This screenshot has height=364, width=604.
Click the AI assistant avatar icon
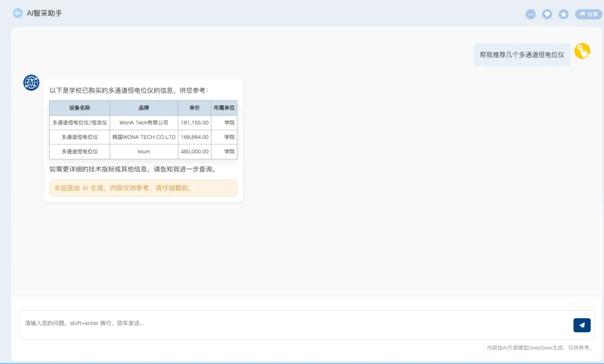pyautogui.click(x=31, y=82)
